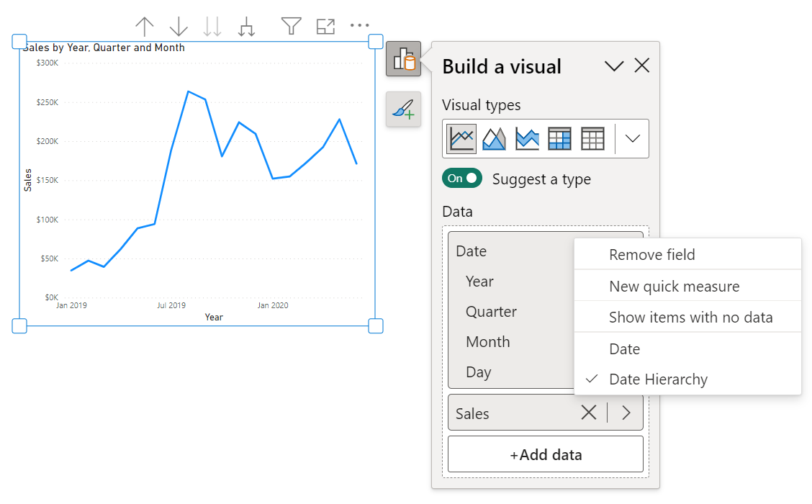Click the Quarter hierarchy level
The width and height of the screenshot is (812, 504).
pos(491,312)
